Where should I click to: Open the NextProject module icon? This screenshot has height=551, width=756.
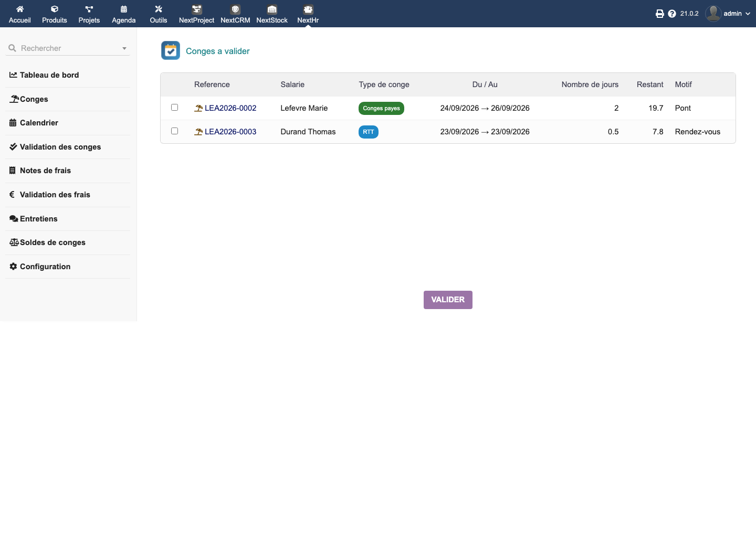[x=196, y=9]
